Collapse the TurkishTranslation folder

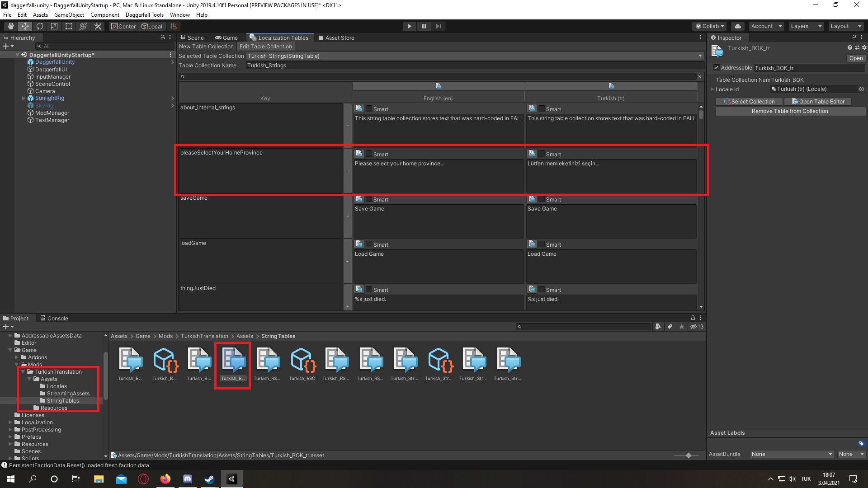tap(23, 372)
